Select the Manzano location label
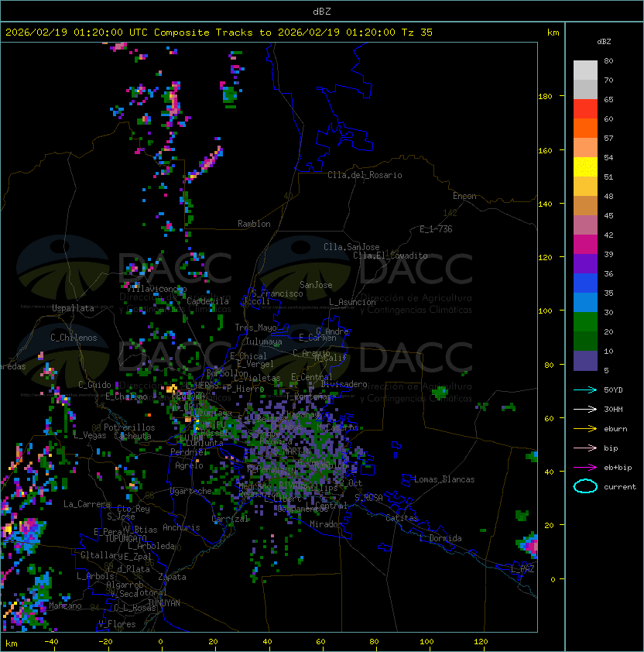Screen dimensions: 644x652 coord(65,606)
